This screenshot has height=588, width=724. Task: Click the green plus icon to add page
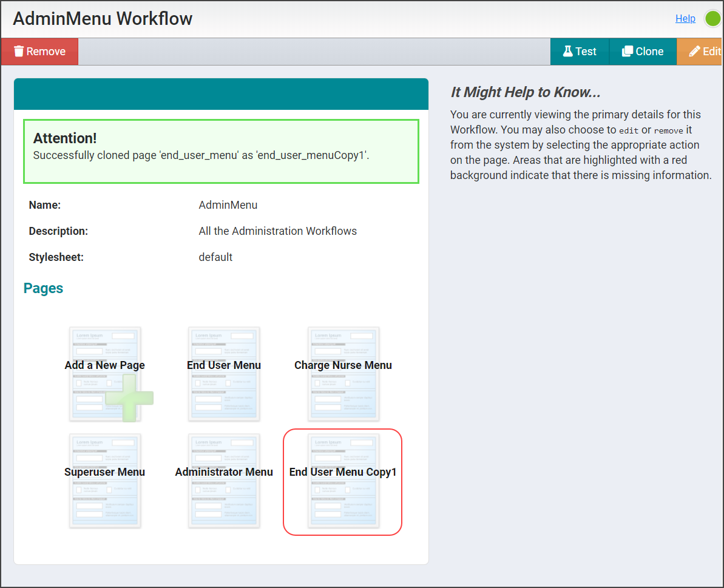pos(129,398)
